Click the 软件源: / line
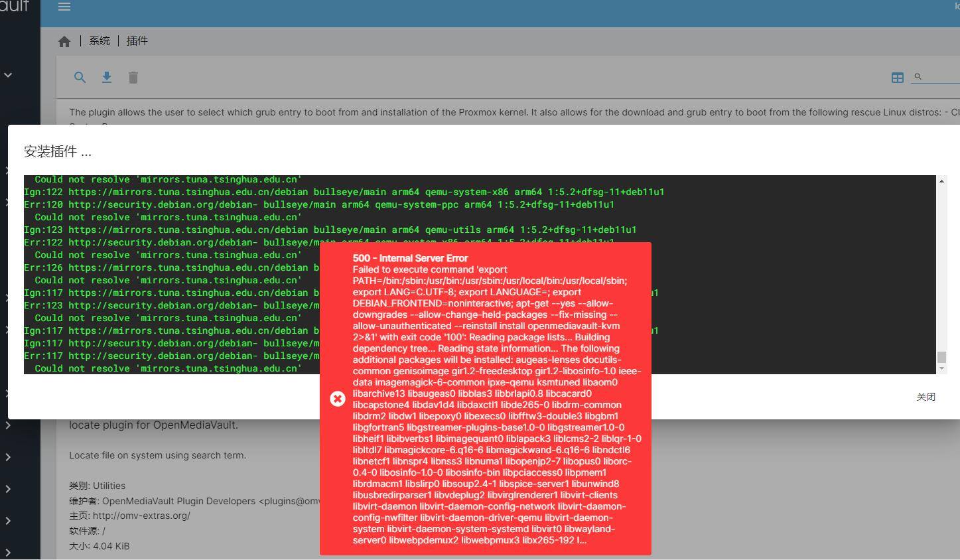Viewport: 960px width, 560px height. click(87, 531)
